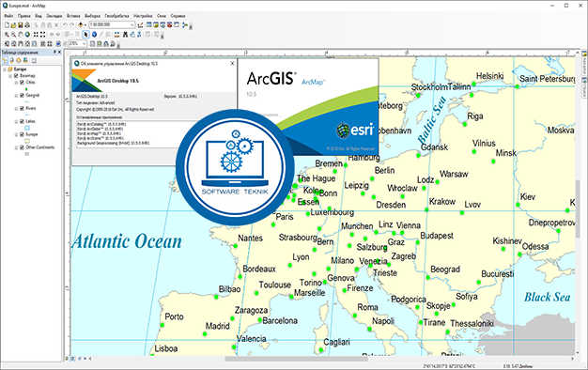Collapse the Europe data frame tree node

(5, 69)
